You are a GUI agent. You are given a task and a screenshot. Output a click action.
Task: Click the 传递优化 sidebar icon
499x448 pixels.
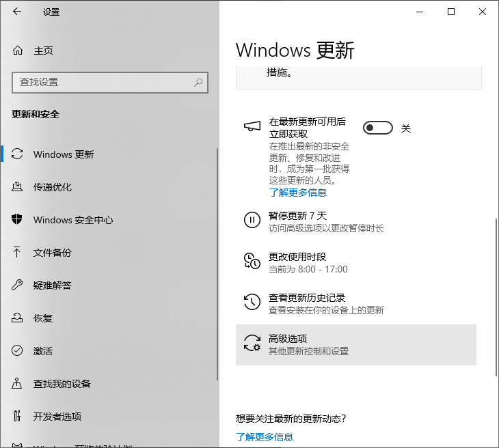[x=18, y=187]
